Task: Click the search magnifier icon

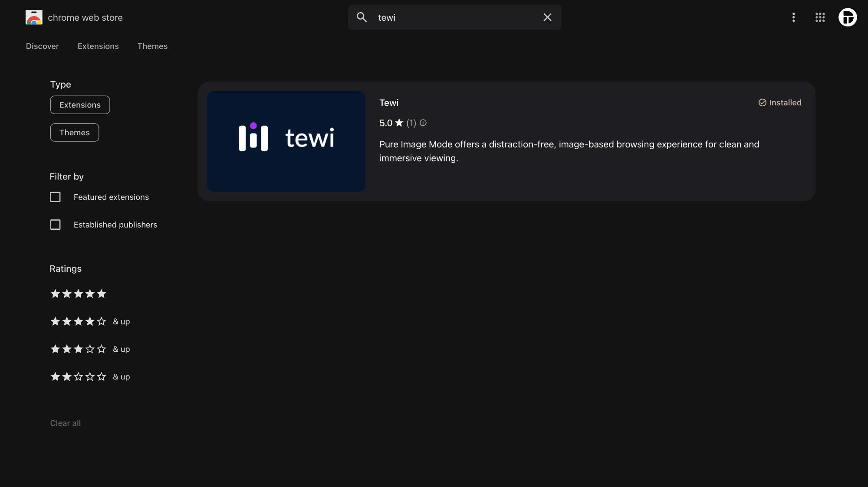Action: [362, 17]
